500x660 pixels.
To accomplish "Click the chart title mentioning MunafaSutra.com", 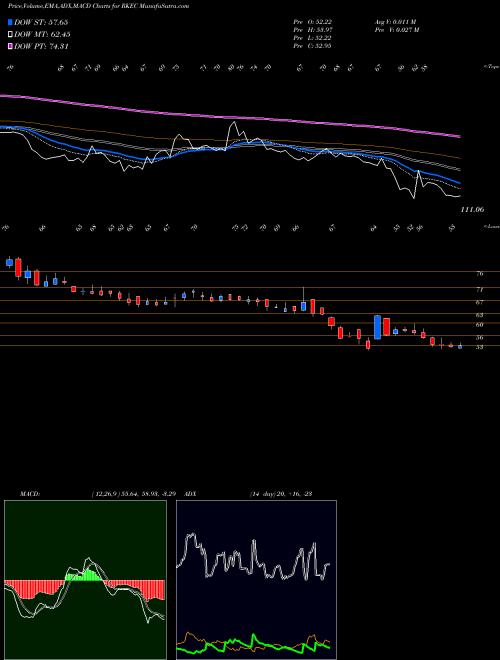I will tap(98, 6).
